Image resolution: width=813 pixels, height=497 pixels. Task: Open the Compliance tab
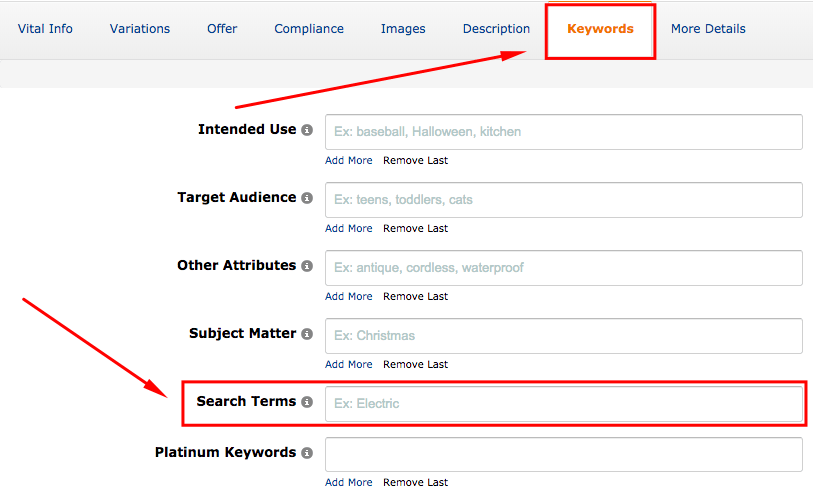pyautogui.click(x=309, y=29)
